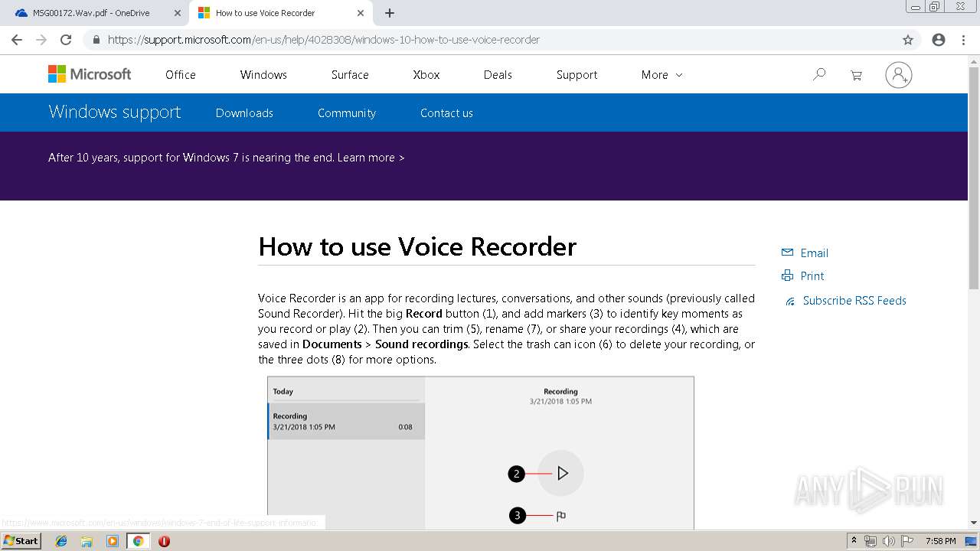Image resolution: width=980 pixels, height=551 pixels.
Task: Launch Windows Media Player from taskbar
Action: (113, 541)
